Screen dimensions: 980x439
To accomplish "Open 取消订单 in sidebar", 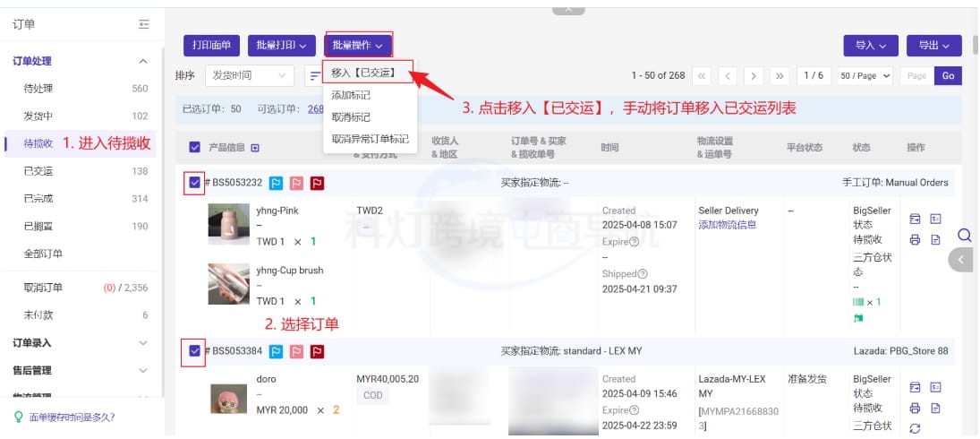I will pyautogui.click(x=81, y=288).
